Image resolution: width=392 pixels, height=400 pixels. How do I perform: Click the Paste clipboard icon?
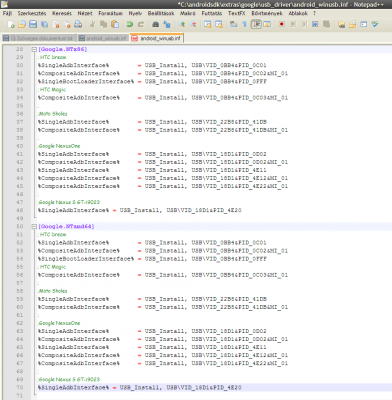(115, 24)
